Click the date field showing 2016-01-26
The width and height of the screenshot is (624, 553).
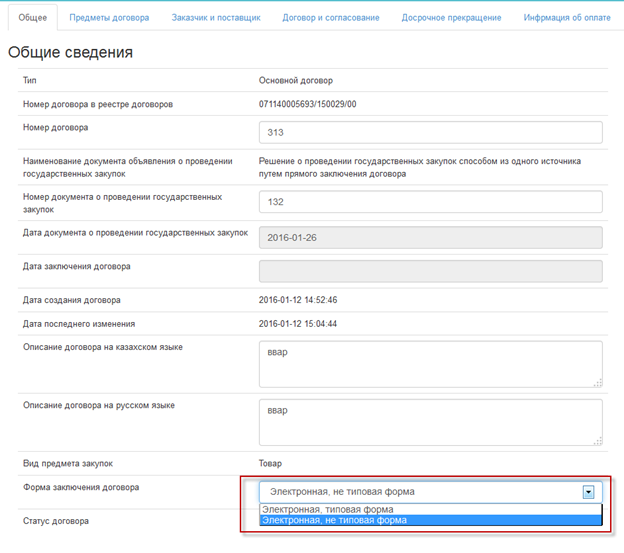coord(431,238)
